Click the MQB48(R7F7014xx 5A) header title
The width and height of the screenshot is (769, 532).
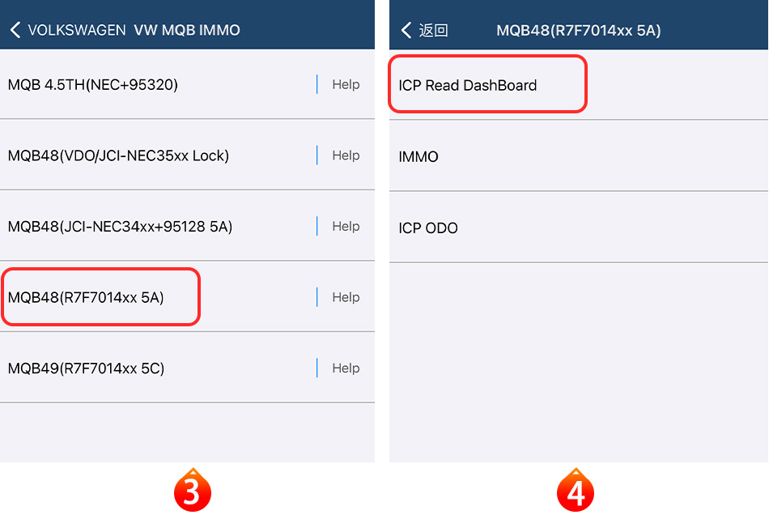(x=579, y=31)
